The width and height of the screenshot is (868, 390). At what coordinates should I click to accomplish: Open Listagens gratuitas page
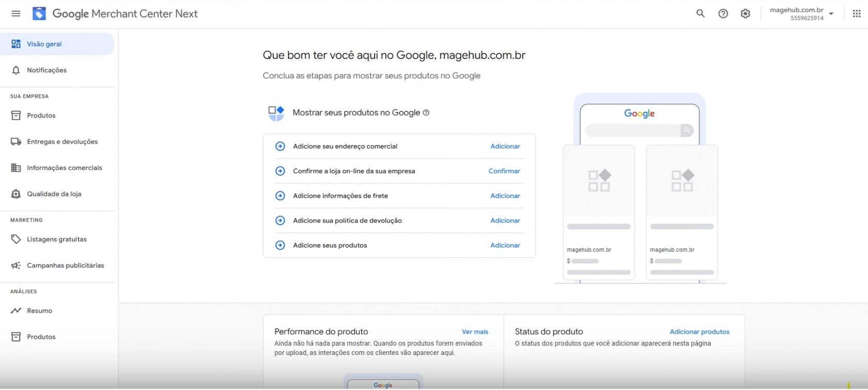pyautogui.click(x=57, y=239)
